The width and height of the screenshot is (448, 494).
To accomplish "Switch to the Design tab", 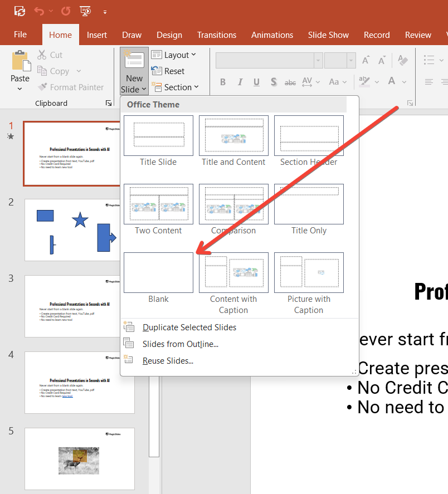I will [x=169, y=35].
